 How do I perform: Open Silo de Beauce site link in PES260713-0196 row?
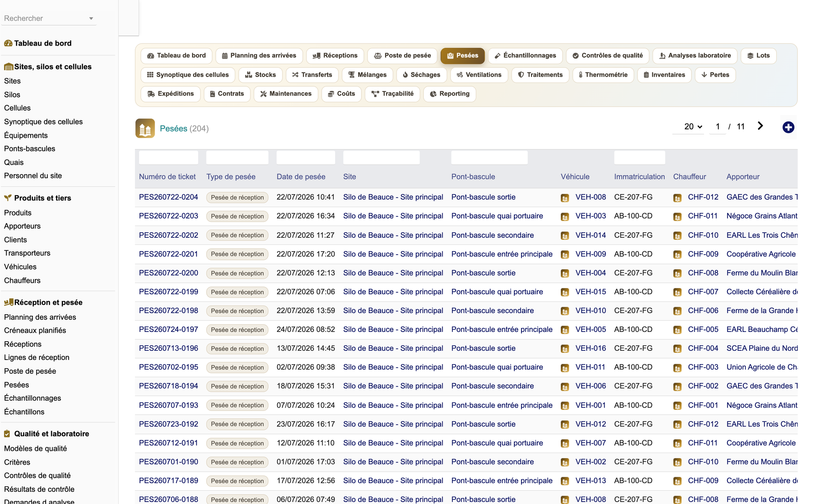[393, 348]
